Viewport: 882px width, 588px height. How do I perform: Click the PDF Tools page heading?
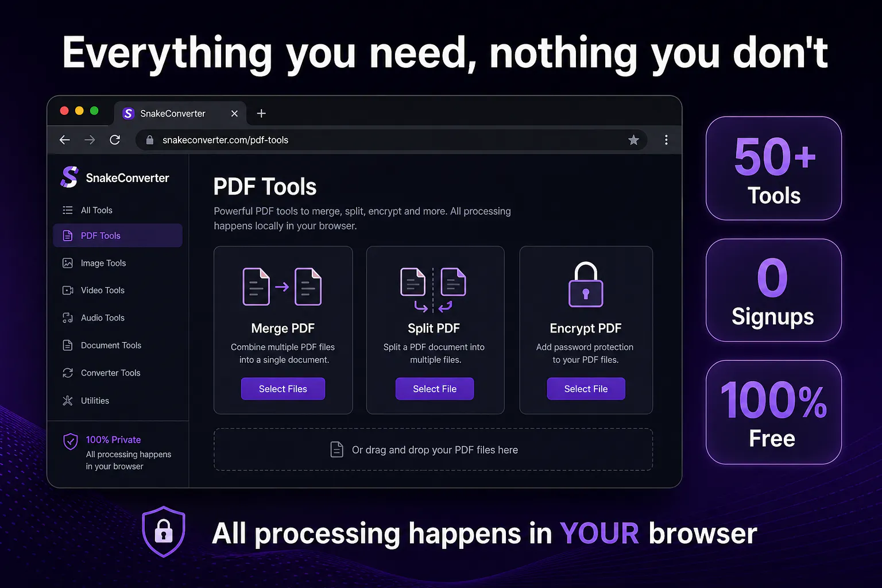tap(265, 187)
